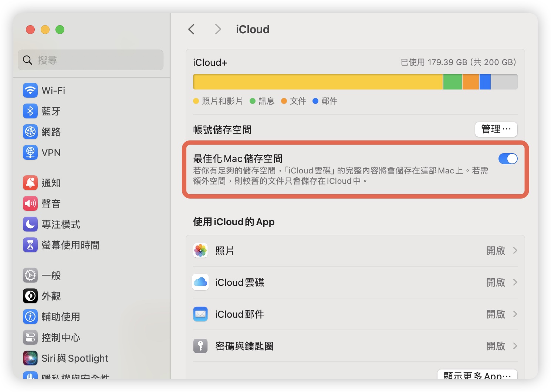The image size is (551, 392).
Task: Click 開啟 status in iCloud 雲碟 row
Action: (x=496, y=283)
